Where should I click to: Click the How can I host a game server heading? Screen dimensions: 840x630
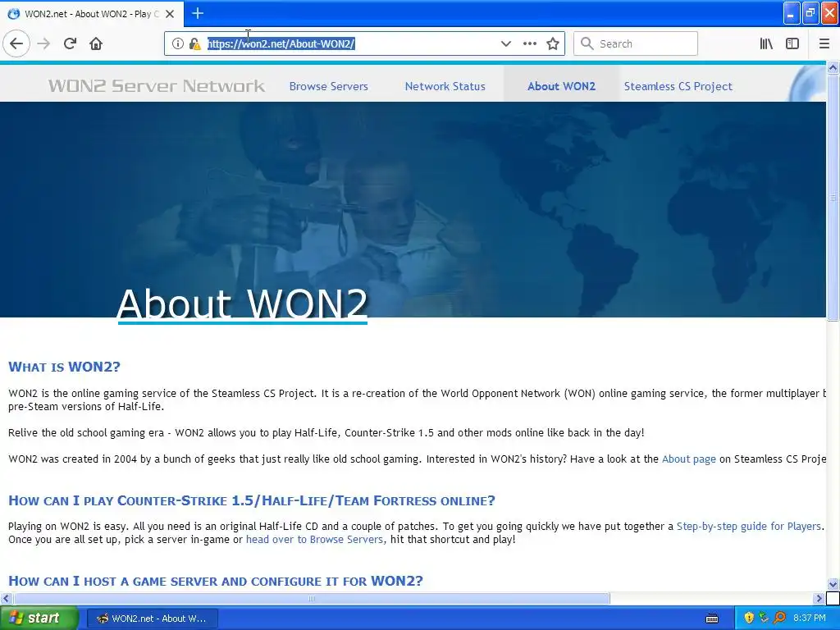tap(216, 581)
